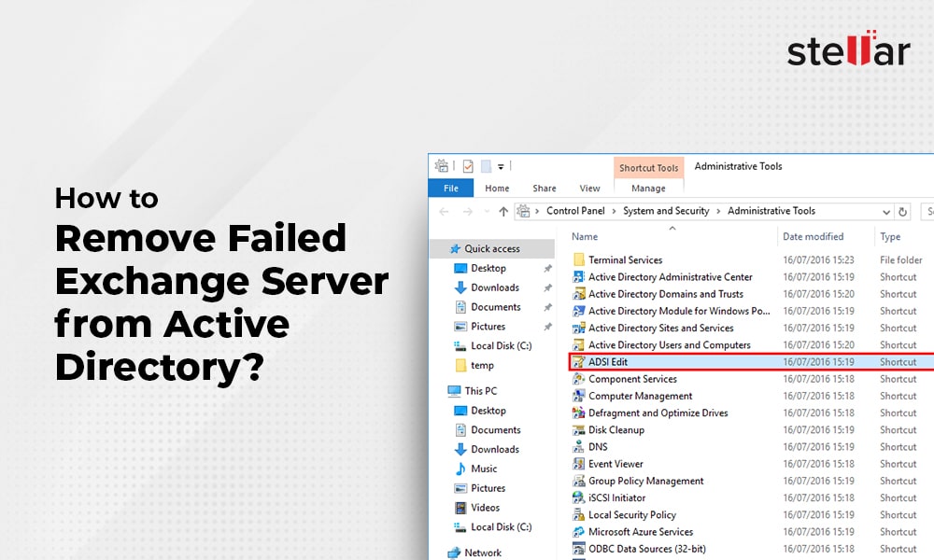Select Downloads under This PC
This screenshot has height=560, width=934.
click(x=495, y=449)
